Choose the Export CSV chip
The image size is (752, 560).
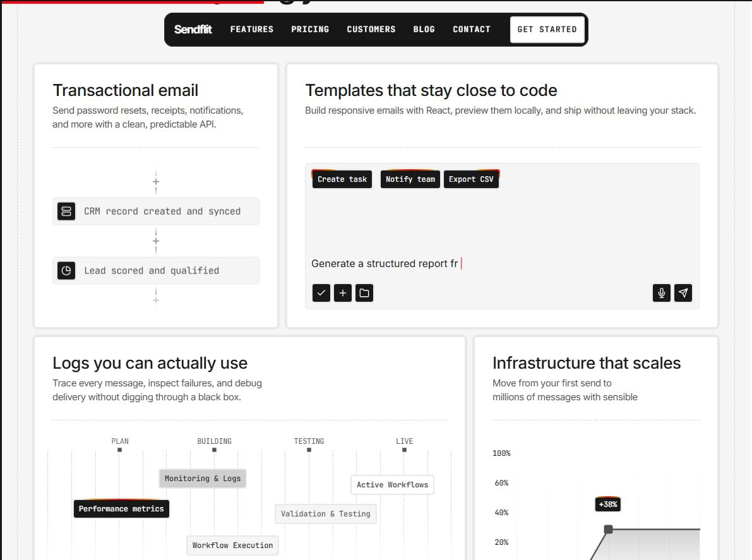point(471,179)
